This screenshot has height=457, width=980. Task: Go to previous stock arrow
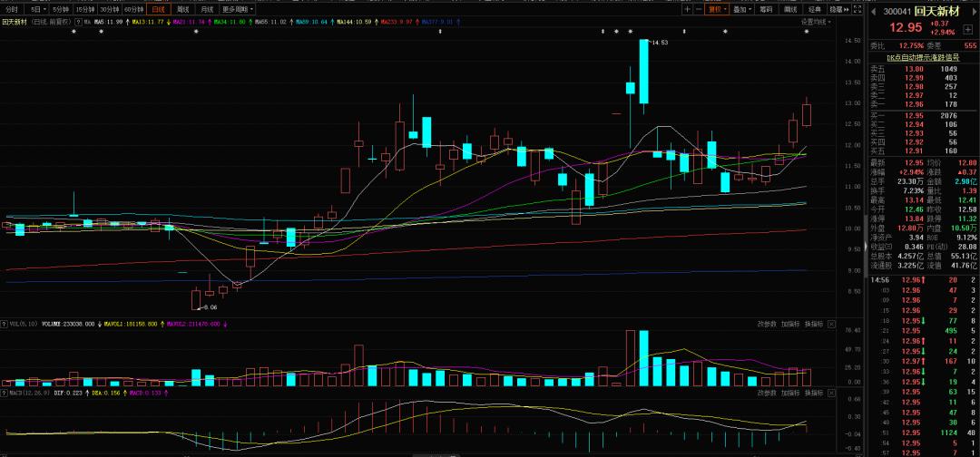pos(873,11)
